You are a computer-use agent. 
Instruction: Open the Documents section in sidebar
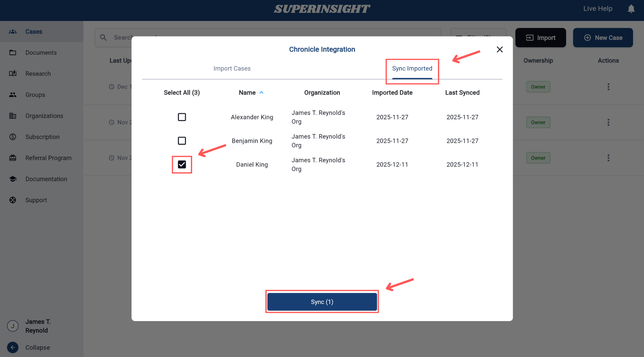41,53
